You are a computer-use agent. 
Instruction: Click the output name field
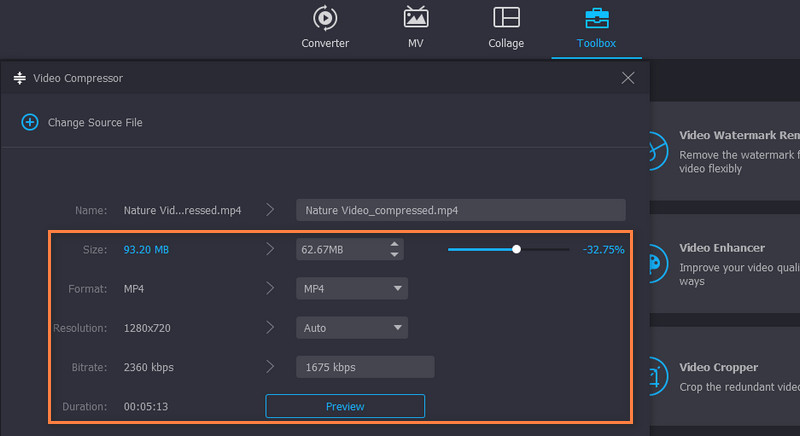click(460, 210)
